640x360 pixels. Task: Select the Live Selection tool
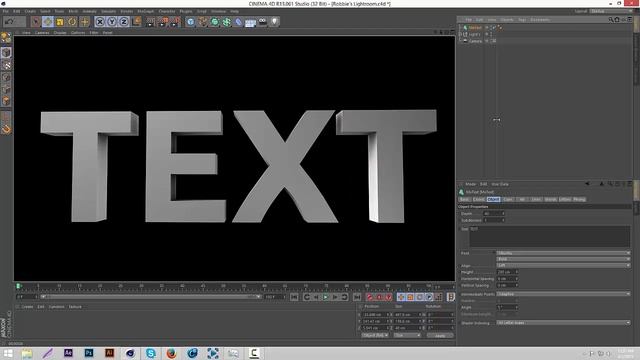[36, 22]
